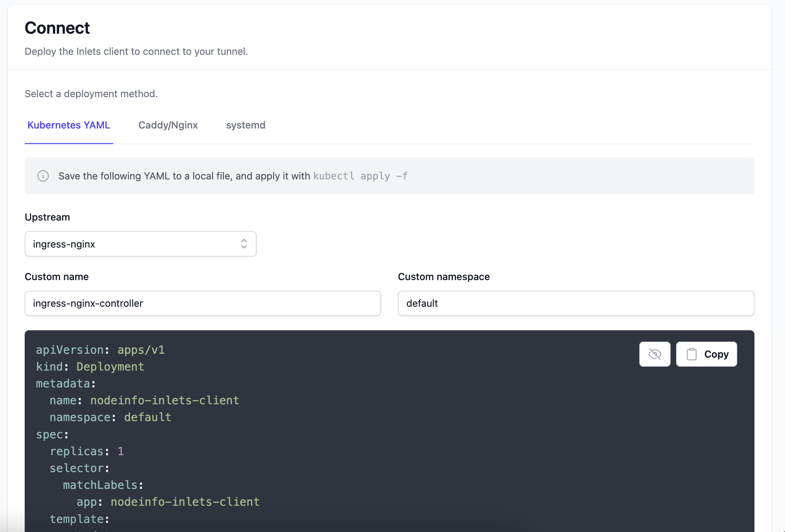Click the Custom name input field
This screenshot has height=532, width=785.
click(x=203, y=303)
